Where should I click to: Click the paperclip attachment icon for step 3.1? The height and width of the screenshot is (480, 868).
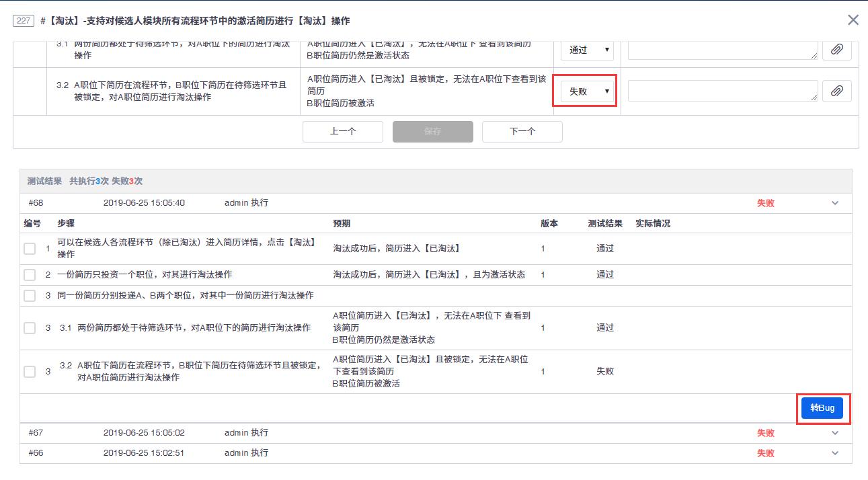pos(836,50)
